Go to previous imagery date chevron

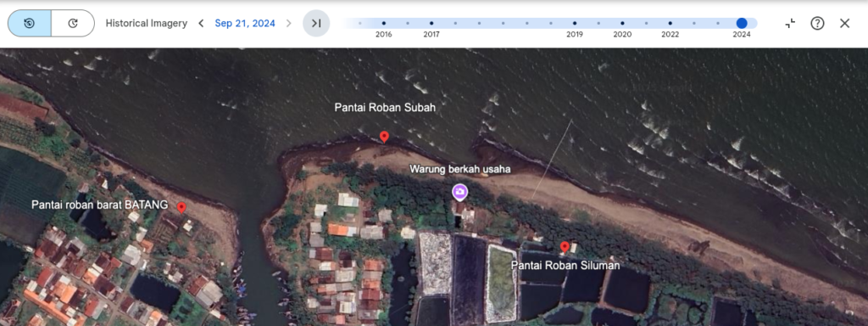(x=201, y=23)
